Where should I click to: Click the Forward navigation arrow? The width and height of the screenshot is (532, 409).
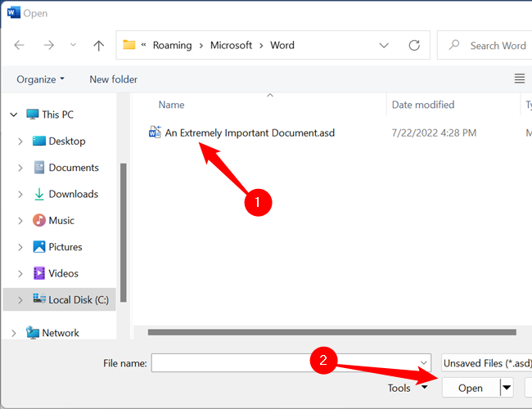pos(49,45)
